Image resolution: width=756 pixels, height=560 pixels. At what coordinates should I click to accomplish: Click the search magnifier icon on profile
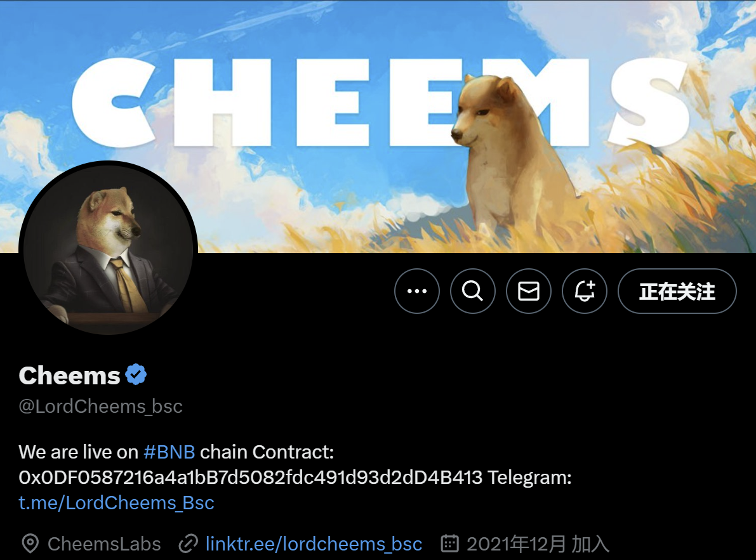pyautogui.click(x=472, y=291)
